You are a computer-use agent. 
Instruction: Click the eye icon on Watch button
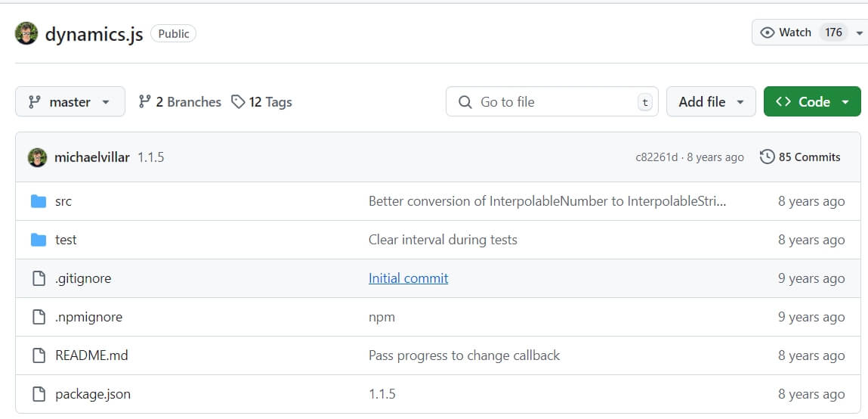pyautogui.click(x=768, y=33)
